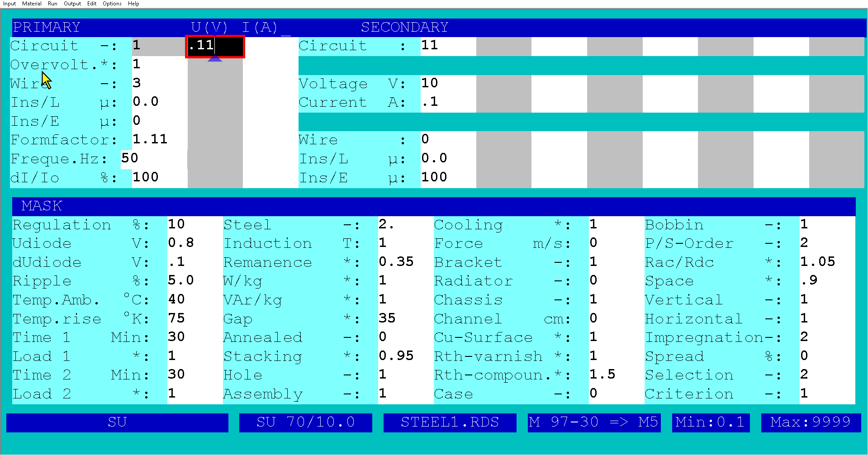This screenshot has width=868, height=455.
Task: Click the SU 70/10.0 indicator
Action: pyautogui.click(x=306, y=422)
